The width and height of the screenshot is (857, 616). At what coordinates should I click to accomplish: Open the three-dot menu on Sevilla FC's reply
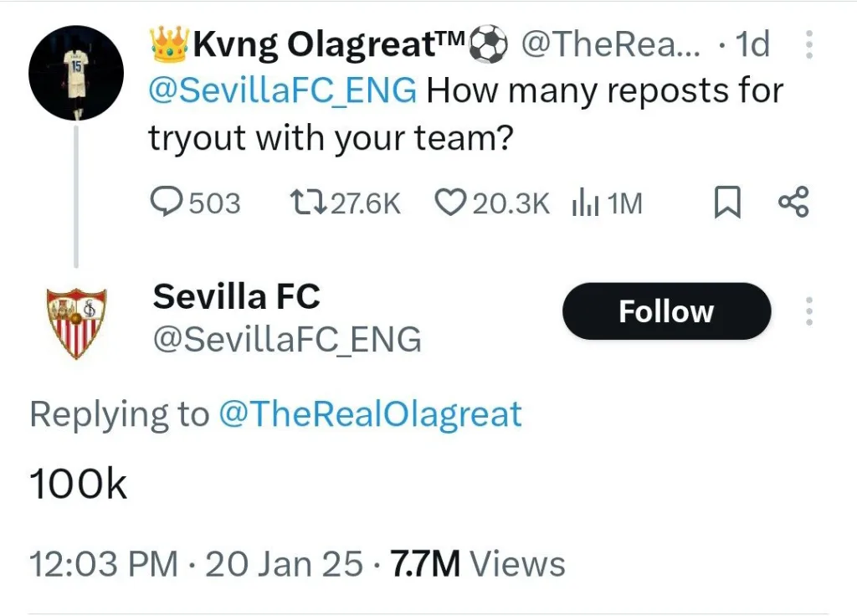click(x=808, y=311)
